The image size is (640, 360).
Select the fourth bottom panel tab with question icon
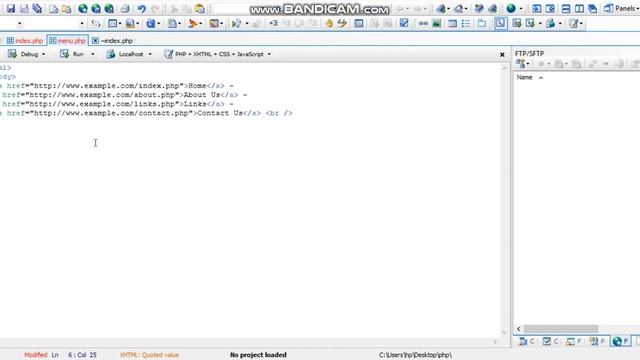597,341
